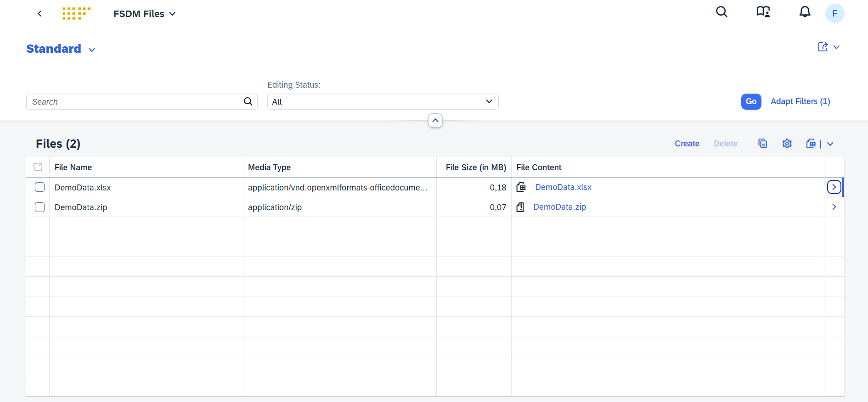This screenshot has width=868, height=402.
Task: Click the File Content column header
Action: 667,167
